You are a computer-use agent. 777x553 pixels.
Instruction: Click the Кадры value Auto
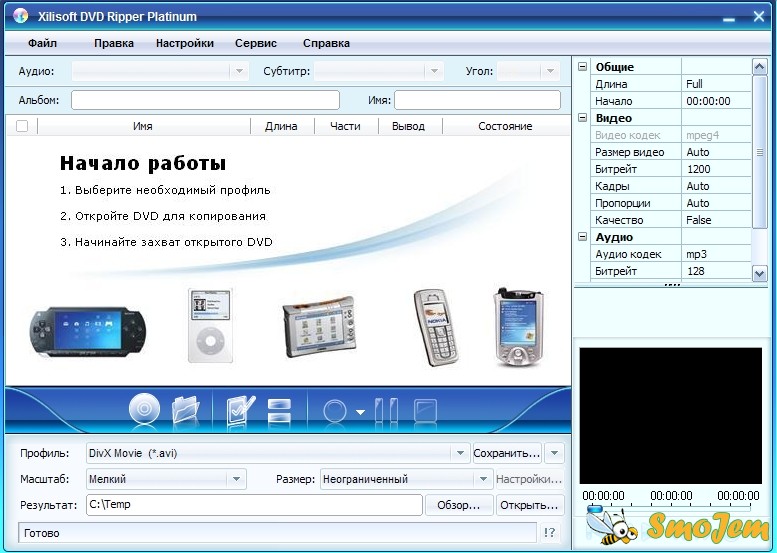(x=716, y=186)
